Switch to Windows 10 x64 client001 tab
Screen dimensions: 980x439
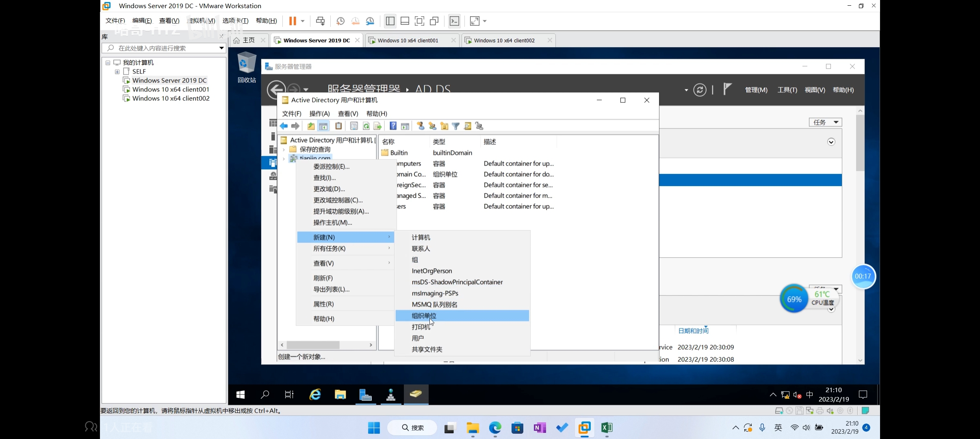[x=408, y=40]
